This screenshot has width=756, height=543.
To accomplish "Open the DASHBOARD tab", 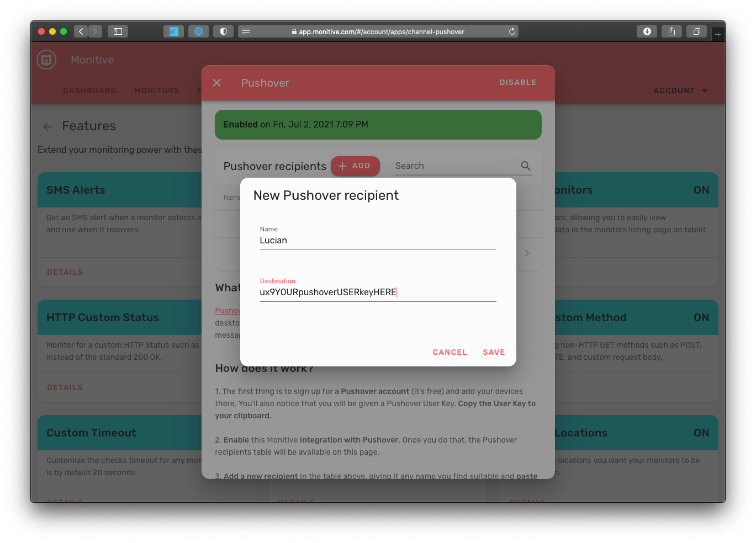I will pyautogui.click(x=89, y=91).
